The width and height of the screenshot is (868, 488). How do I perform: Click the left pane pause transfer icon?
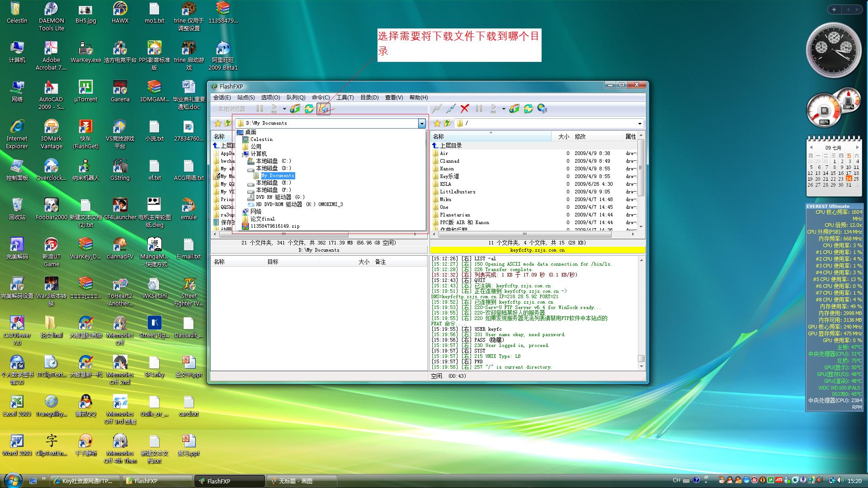tap(259, 108)
